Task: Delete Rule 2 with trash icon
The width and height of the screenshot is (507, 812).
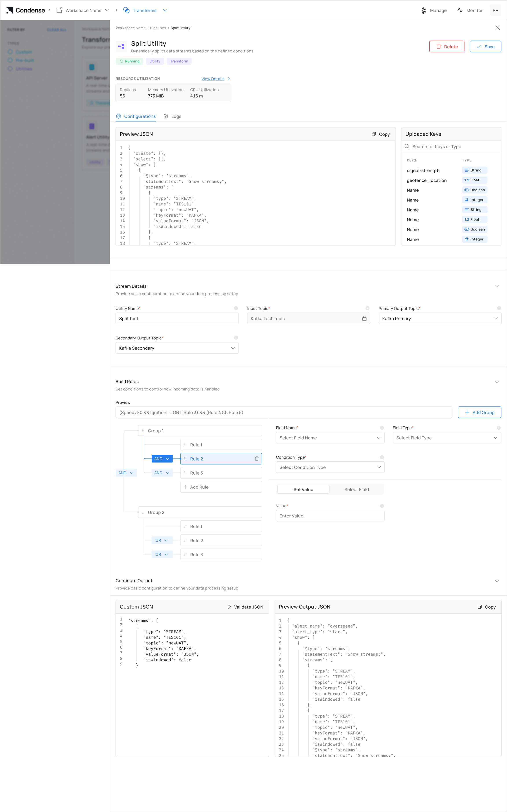Action: pos(257,459)
